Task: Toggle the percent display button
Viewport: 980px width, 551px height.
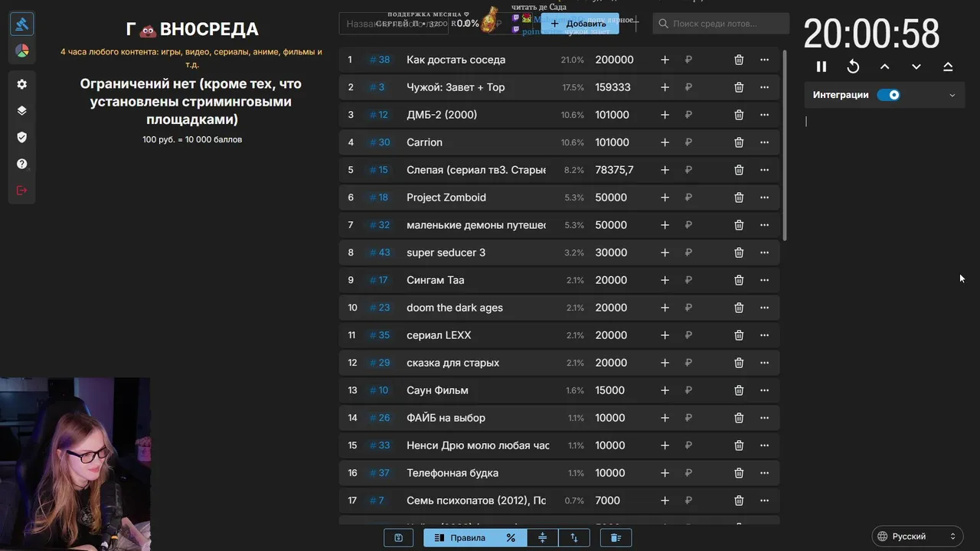Action: pos(511,538)
